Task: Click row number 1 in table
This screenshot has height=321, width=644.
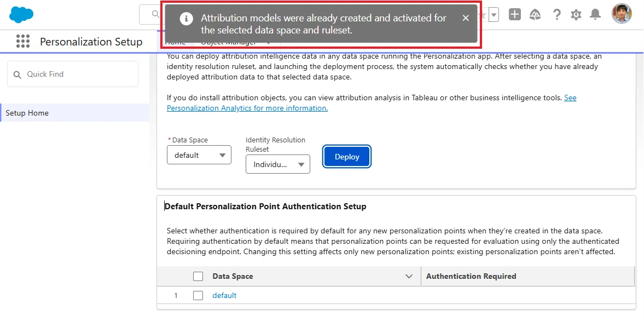Action: [x=176, y=295]
